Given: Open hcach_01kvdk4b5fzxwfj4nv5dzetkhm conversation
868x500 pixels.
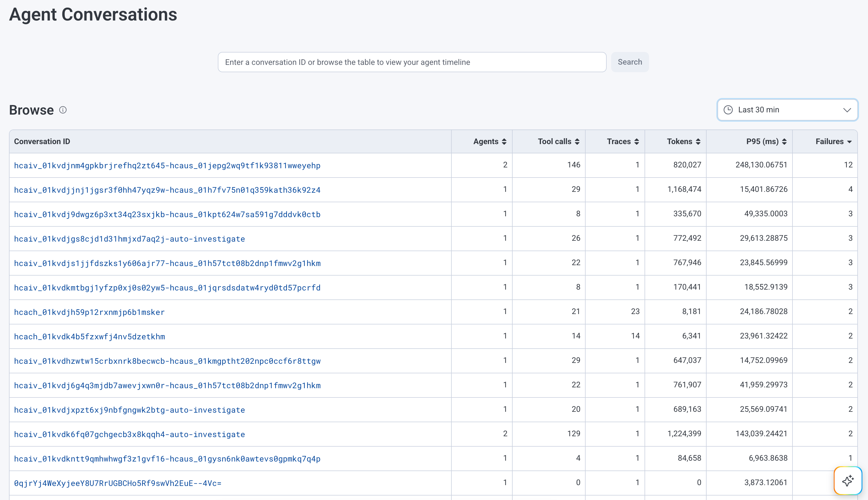Looking at the screenshot, I should [89, 337].
